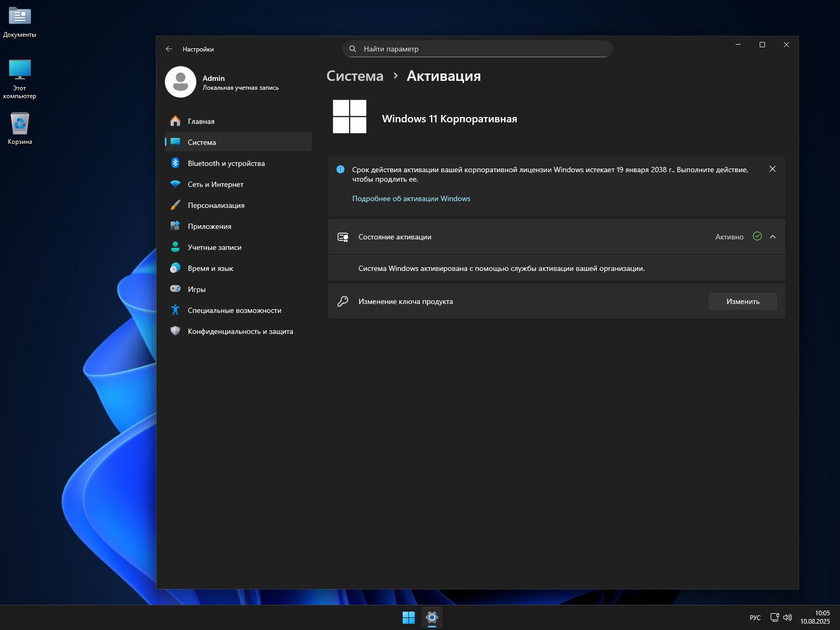840x630 pixels.
Task: Open Специальные возможности settings
Action: [238, 310]
